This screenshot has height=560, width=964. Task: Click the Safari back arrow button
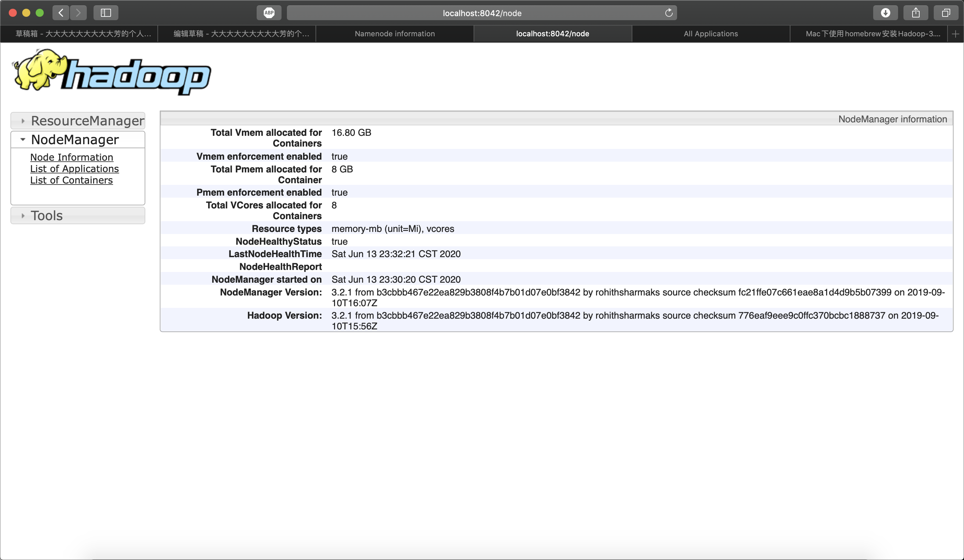(61, 13)
